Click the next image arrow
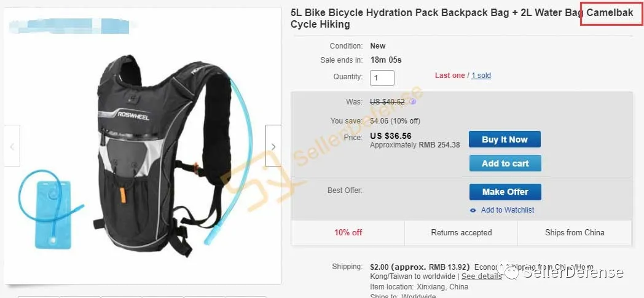This screenshot has width=644, height=298. pyautogui.click(x=273, y=146)
